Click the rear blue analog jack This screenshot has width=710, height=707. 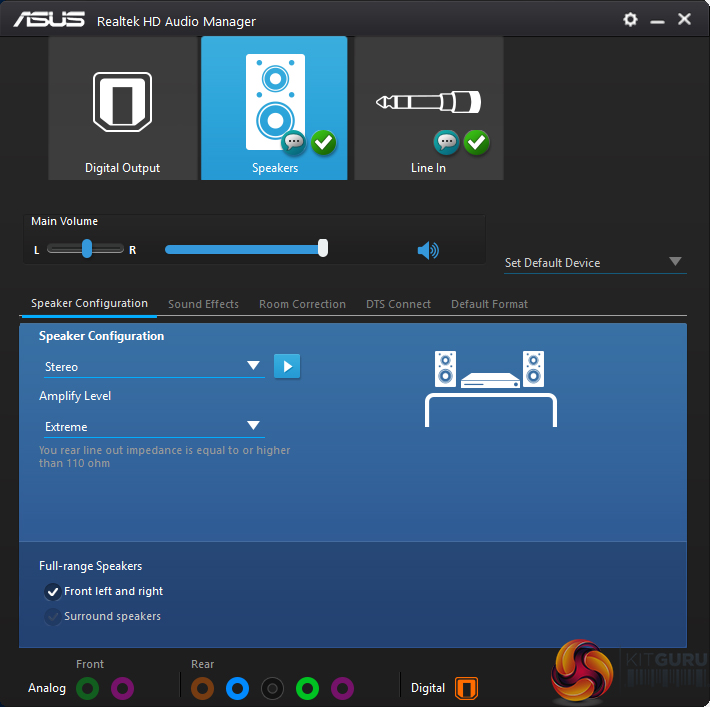tap(237, 688)
